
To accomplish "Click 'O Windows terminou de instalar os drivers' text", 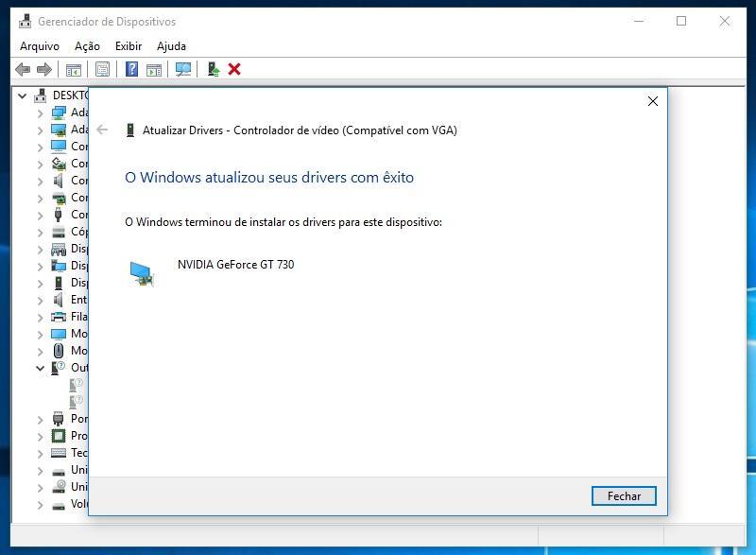I will tap(283, 222).
